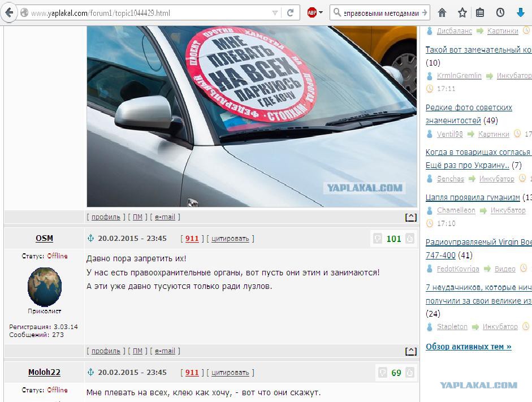The image size is (532, 402).
Task: Open Картинки section next to Ventil98
Action: point(494,134)
